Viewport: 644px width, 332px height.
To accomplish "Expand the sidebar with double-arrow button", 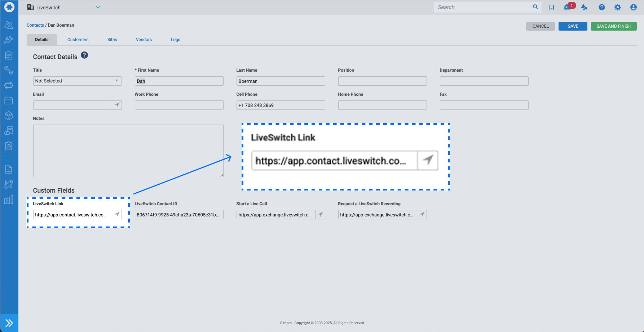I will coord(9,323).
